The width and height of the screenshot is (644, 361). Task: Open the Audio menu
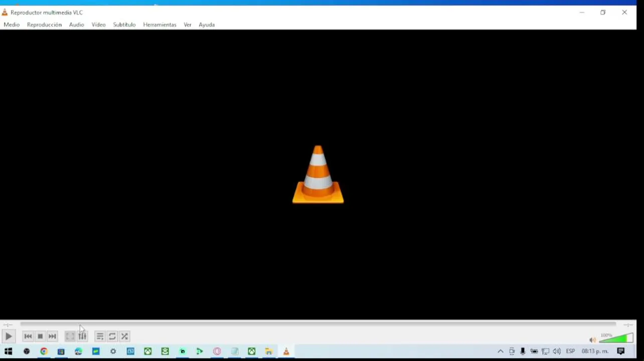pyautogui.click(x=77, y=25)
